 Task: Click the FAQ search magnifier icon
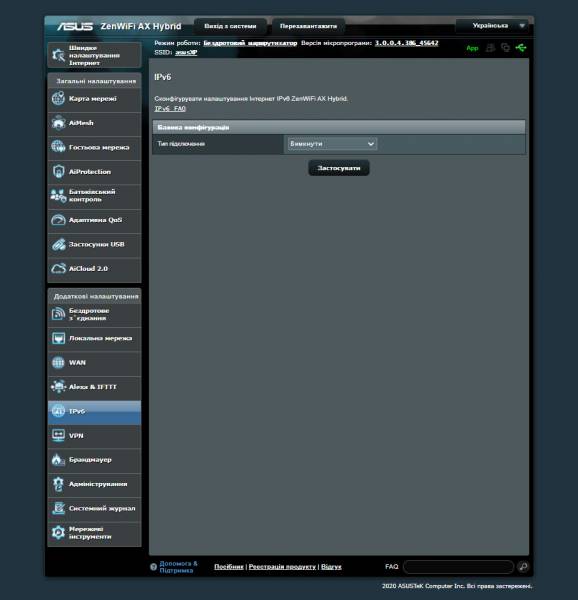click(523, 567)
